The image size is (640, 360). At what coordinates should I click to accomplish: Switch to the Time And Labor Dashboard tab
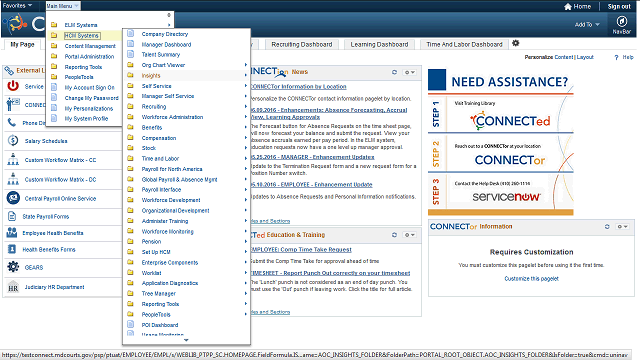click(x=464, y=44)
